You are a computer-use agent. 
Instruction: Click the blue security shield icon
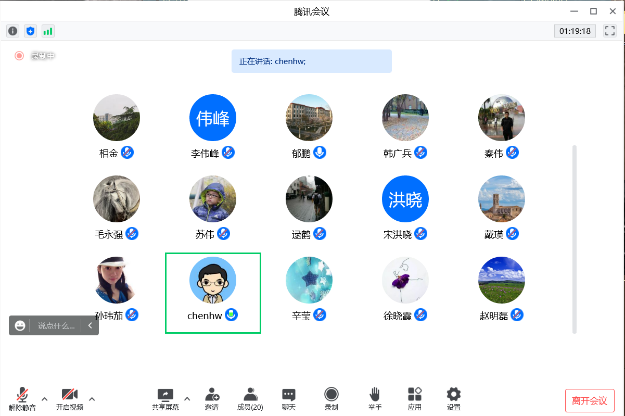(30, 31)
